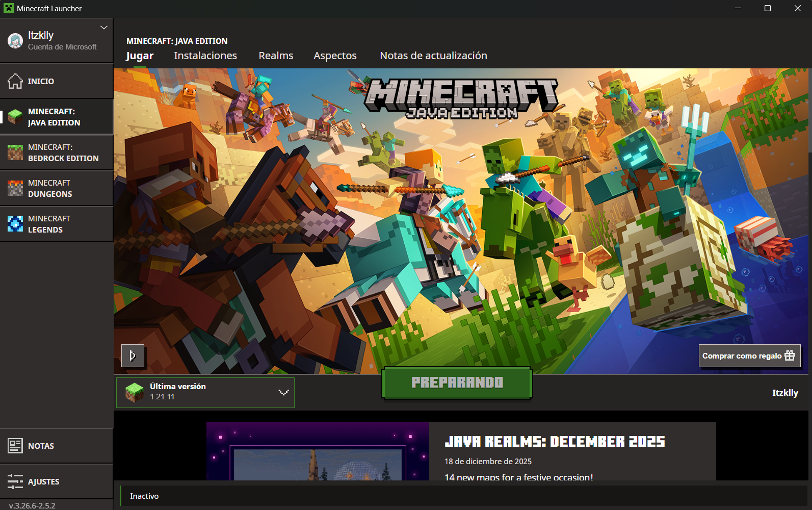Open the Java Realms: December 2025 headline
The image size is (812, 510).
coord(555,442)
